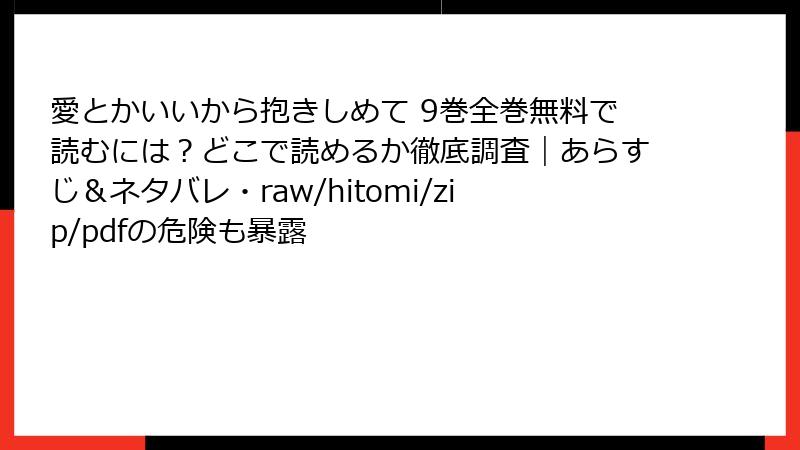800x450 pixels.
Task: Select the phrase 9巻全巻無料で
Action: pos(519,111)
